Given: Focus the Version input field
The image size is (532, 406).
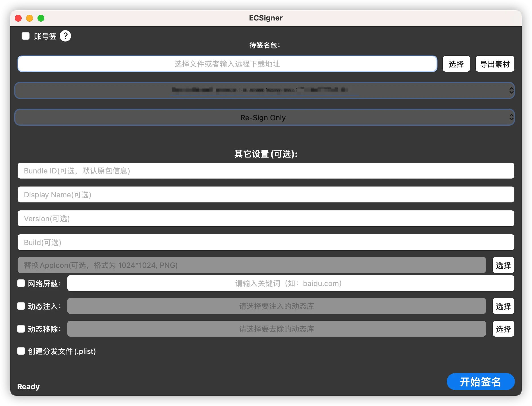Looking at the screenshot, I should [266, 218].
